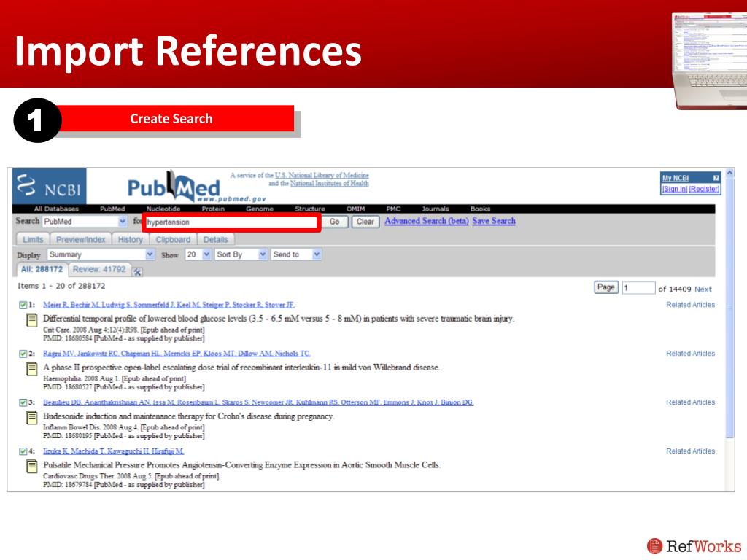Click the NCBI logo
The height and width of the screenshot is (560, 747).
point(49,186)
